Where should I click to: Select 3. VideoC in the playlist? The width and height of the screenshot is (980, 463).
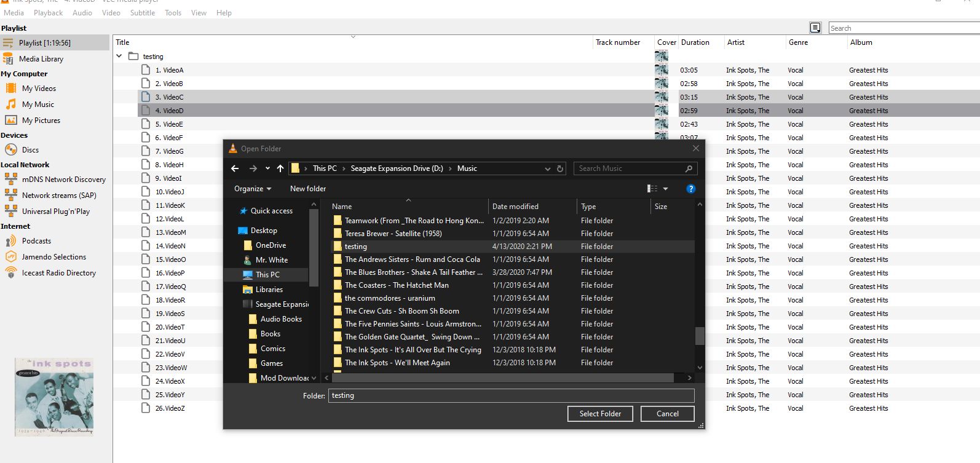396,97
